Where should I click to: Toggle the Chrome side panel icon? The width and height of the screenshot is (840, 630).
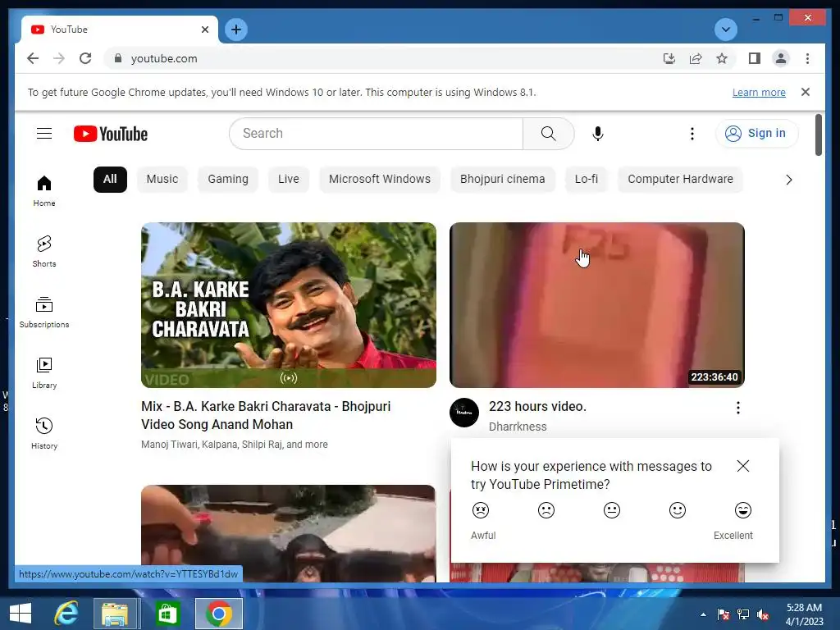(755, 58)
